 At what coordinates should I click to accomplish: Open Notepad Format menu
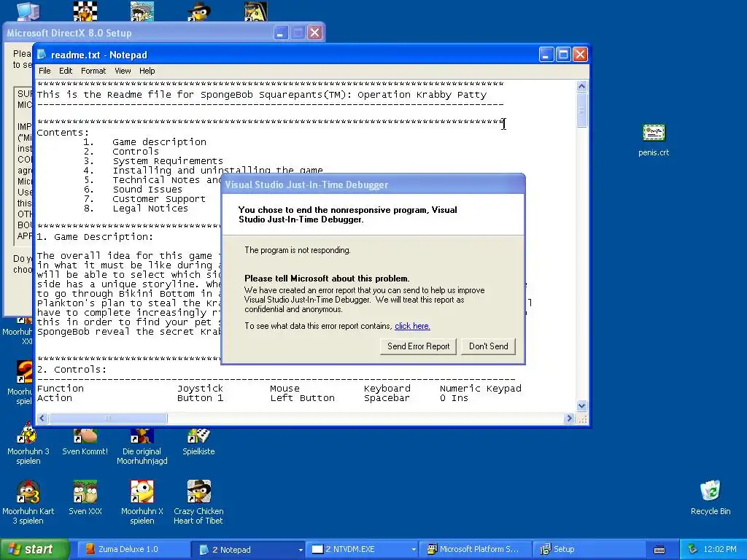(93, 71)
